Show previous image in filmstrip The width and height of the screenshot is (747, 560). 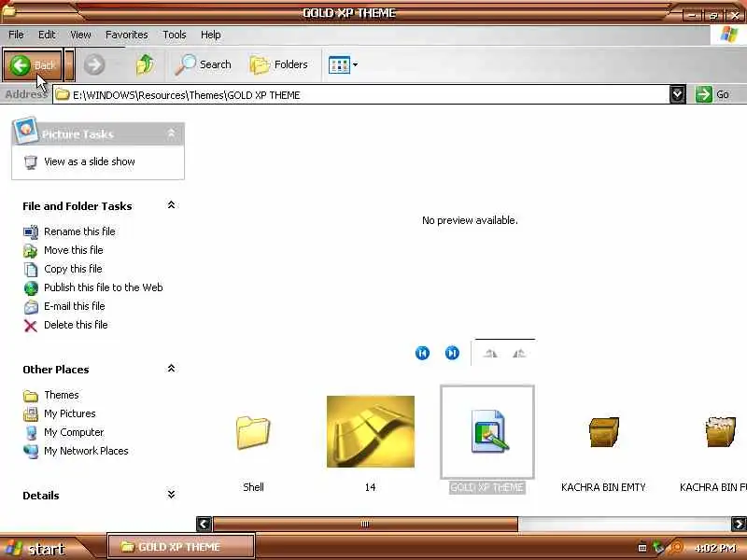[x=422, y=353]
